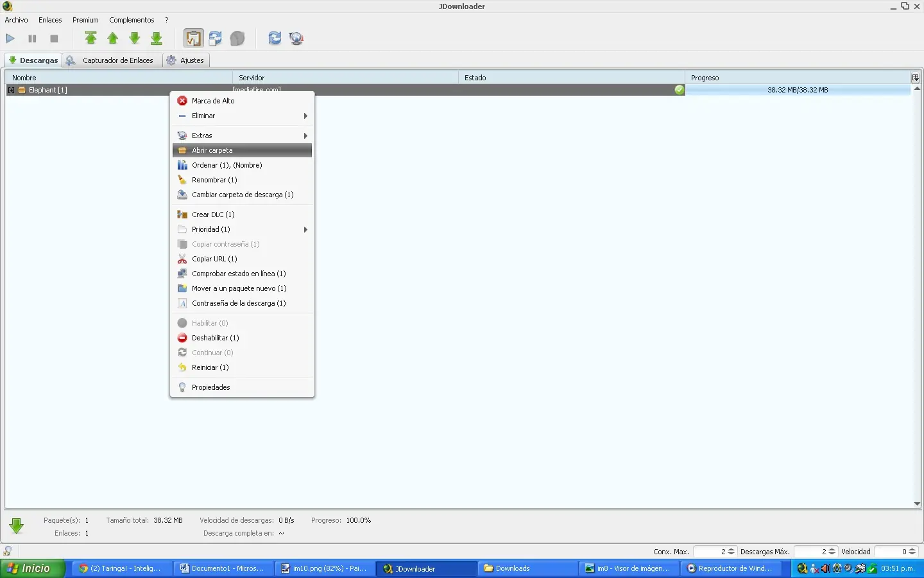Switch to Documento1 Microsoft Word taskbar button
Image resolution: width=924 pixels, height=578 pixels.
coord(223,568)
